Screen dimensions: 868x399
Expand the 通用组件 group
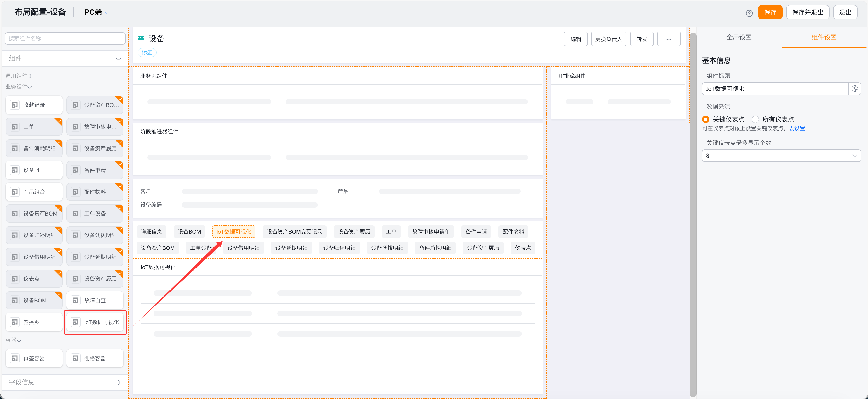[19, 76]
